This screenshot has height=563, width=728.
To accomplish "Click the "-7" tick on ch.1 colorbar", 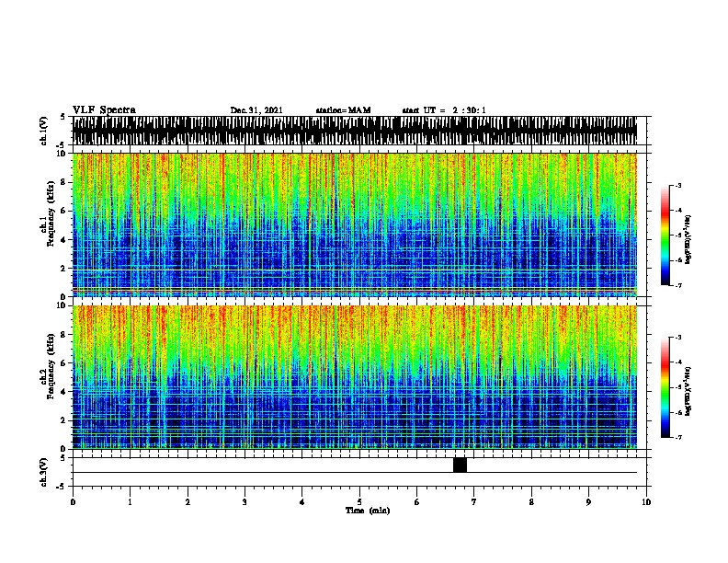I will tap(678, 285).
